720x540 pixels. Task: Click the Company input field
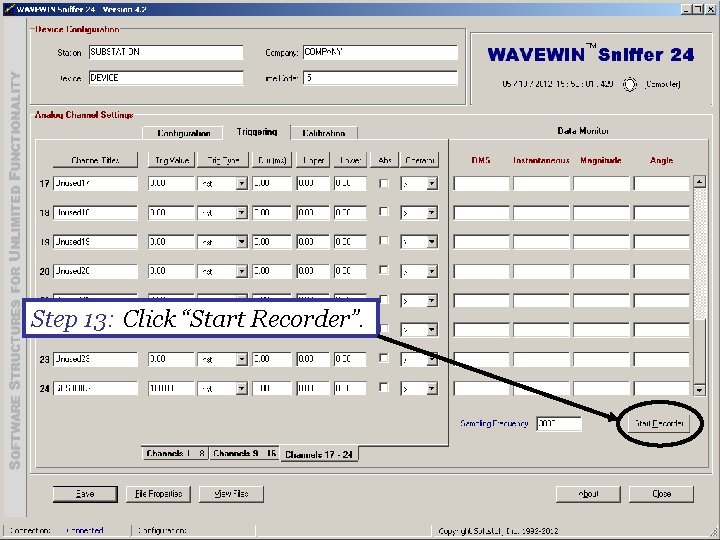380,52
